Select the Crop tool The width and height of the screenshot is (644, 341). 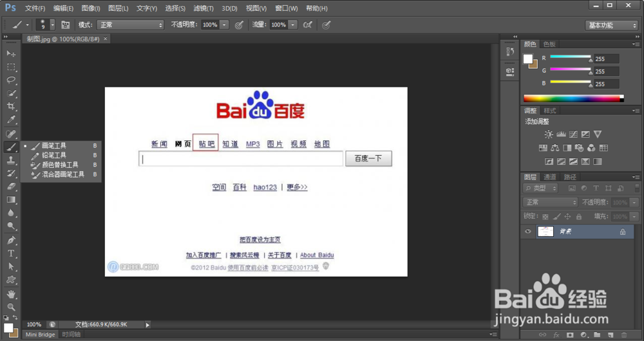click(x=11, y=106)
